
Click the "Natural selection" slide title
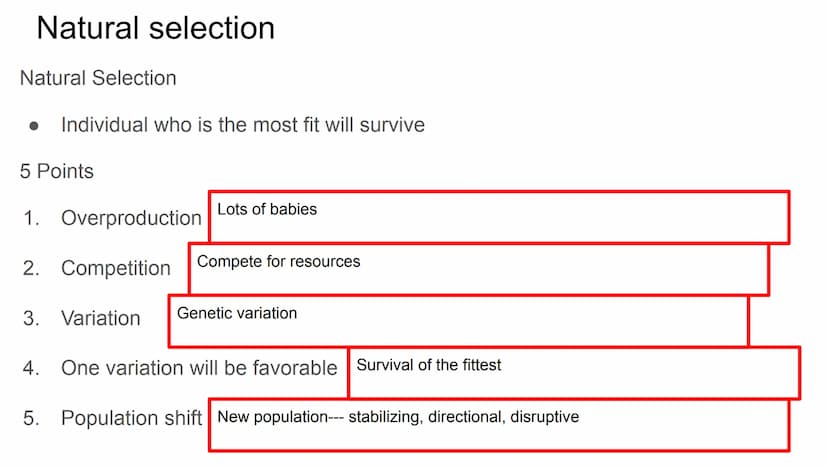point(156,28)
